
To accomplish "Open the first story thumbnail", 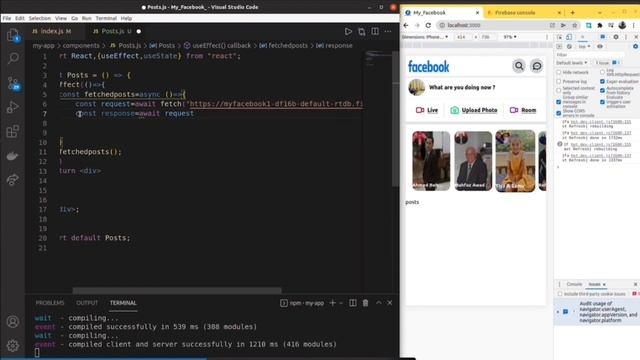I will click(431, 161).
